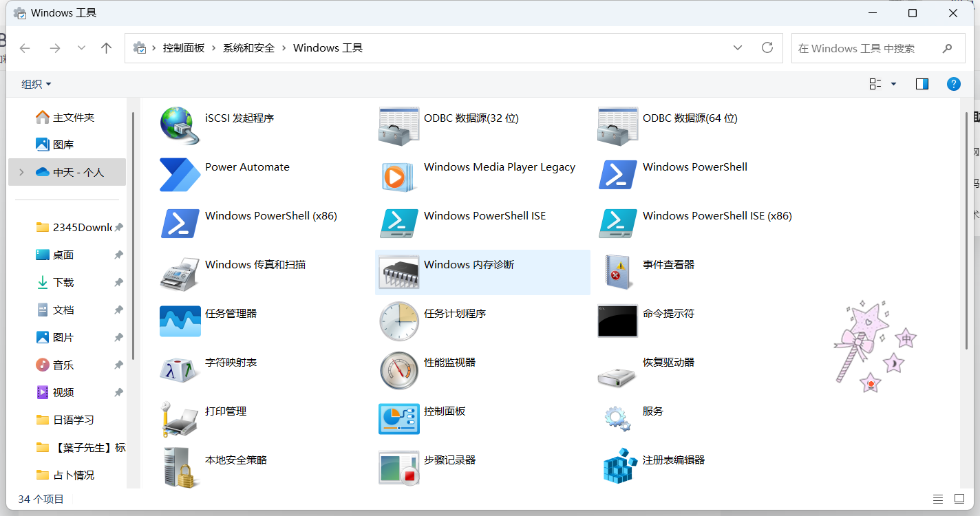This screenshot has width=980, height=516.
Task: Open the recent locations dropdown arrow
Action: (81, 48)
